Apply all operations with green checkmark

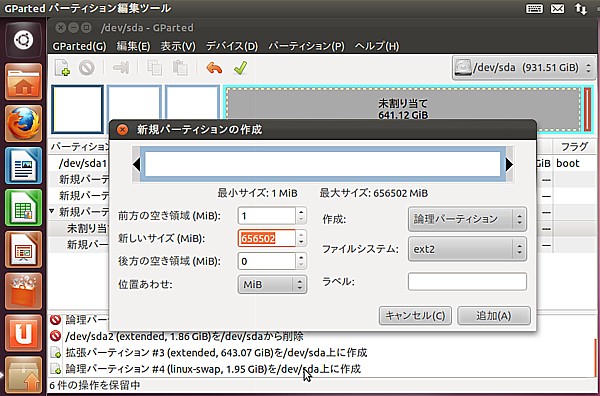click(240, 68)
